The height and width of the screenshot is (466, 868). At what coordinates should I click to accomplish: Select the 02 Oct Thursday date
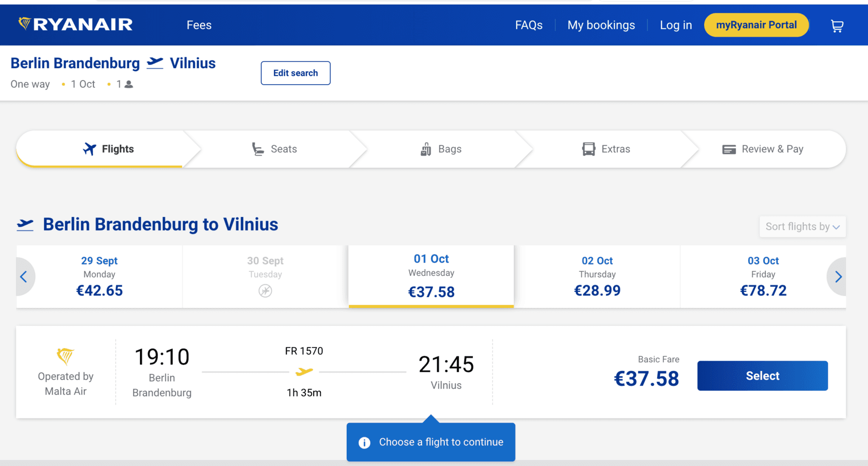(597, 277)
